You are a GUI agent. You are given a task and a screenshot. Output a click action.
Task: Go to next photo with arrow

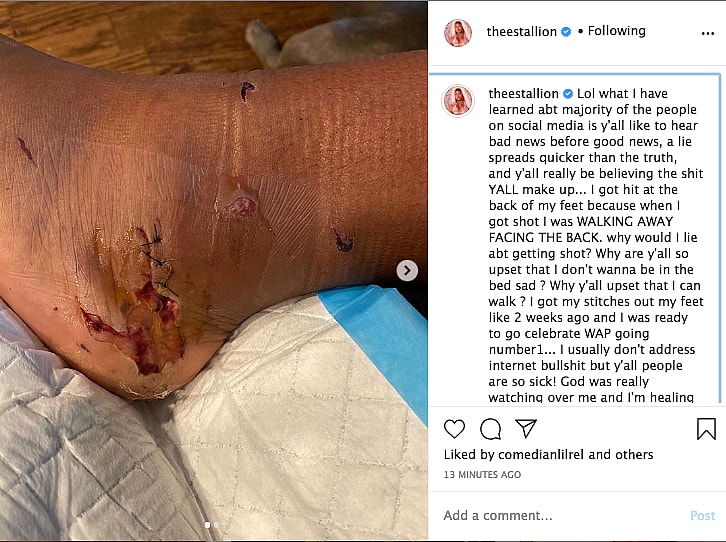click(x=407, y=270)
